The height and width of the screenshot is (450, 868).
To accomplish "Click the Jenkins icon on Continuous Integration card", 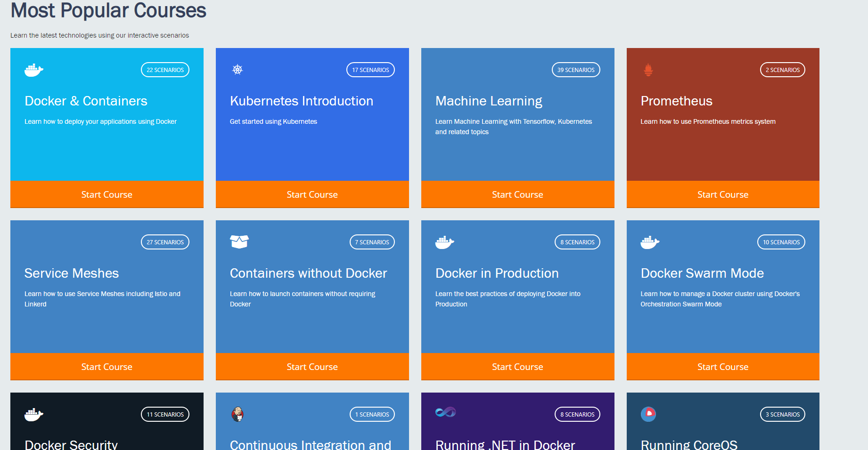I will 237,414.
